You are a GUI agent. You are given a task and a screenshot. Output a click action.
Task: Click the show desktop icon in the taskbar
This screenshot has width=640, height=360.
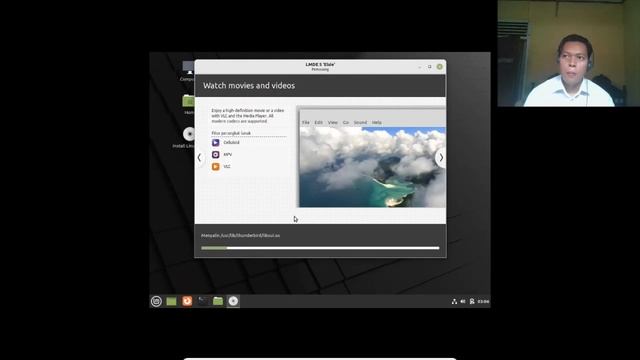[x=171, y=301]
